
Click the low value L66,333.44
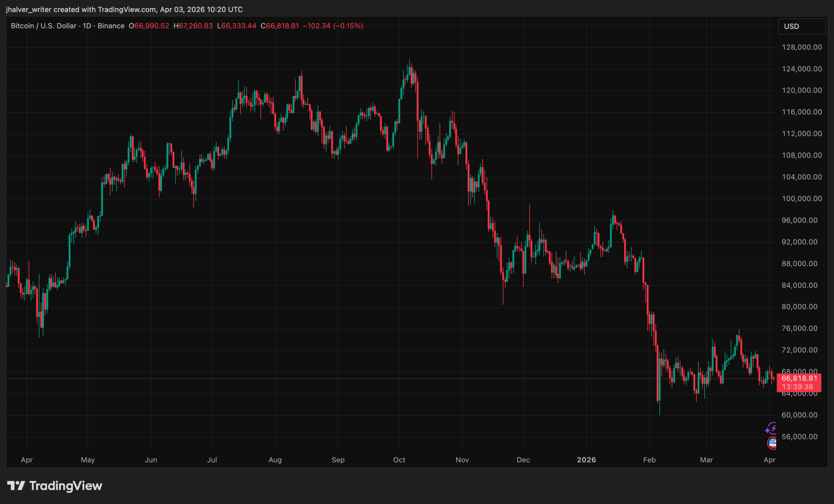click(237, 26)
